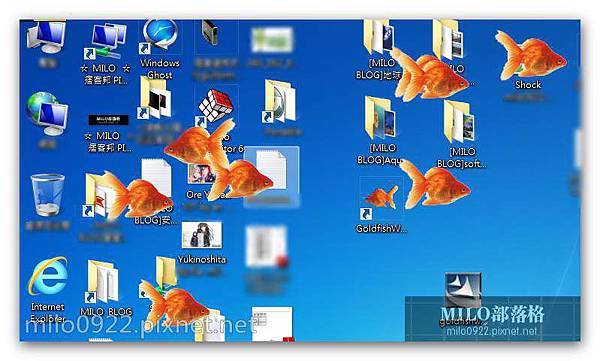The width and height of the screenshot is (600, 361).
Task: Open the [MILO BLOG]Aqu... folder
Action: (380, 118)
